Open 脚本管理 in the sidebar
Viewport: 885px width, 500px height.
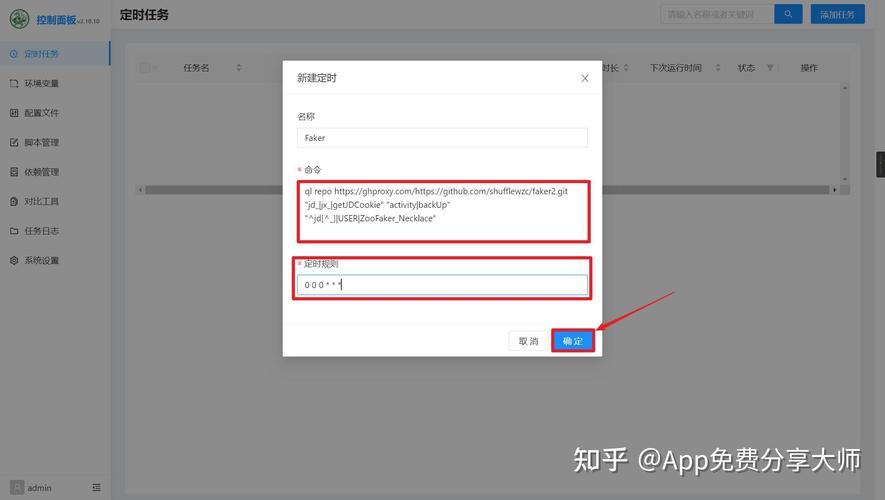(55, 142)
